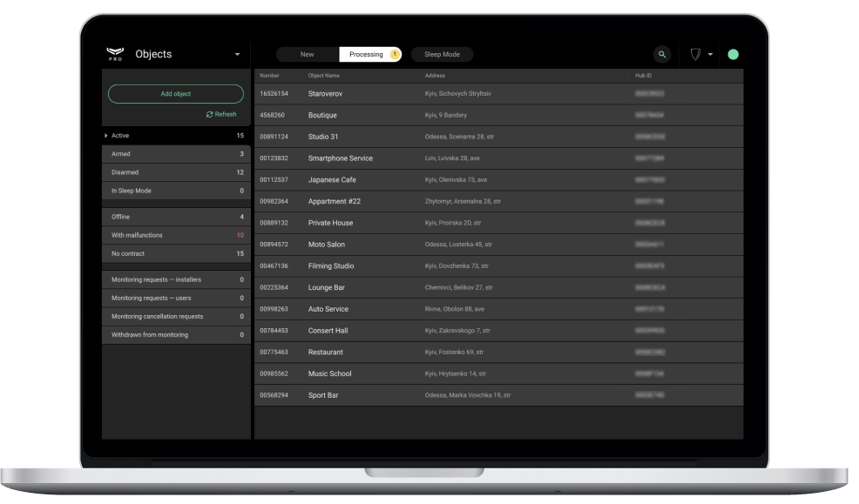
Task: Switch to the Sleep Mode tab
Action: [442, 54]
